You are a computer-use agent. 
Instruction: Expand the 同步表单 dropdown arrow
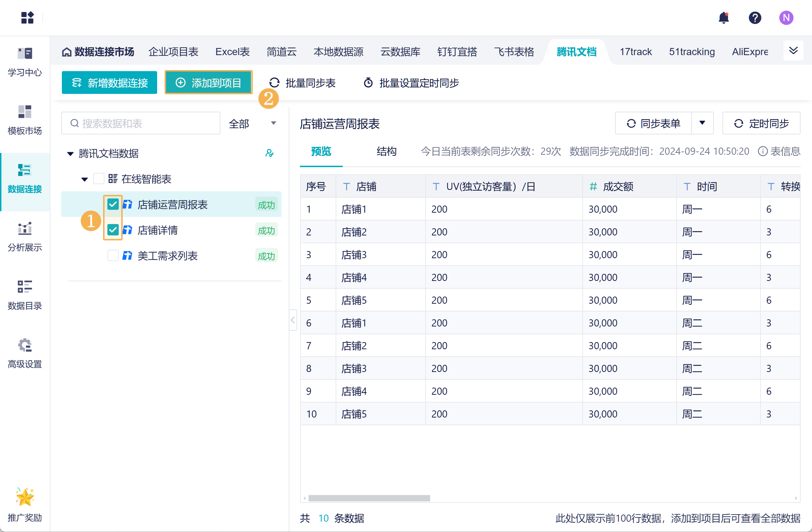(702, 123)
